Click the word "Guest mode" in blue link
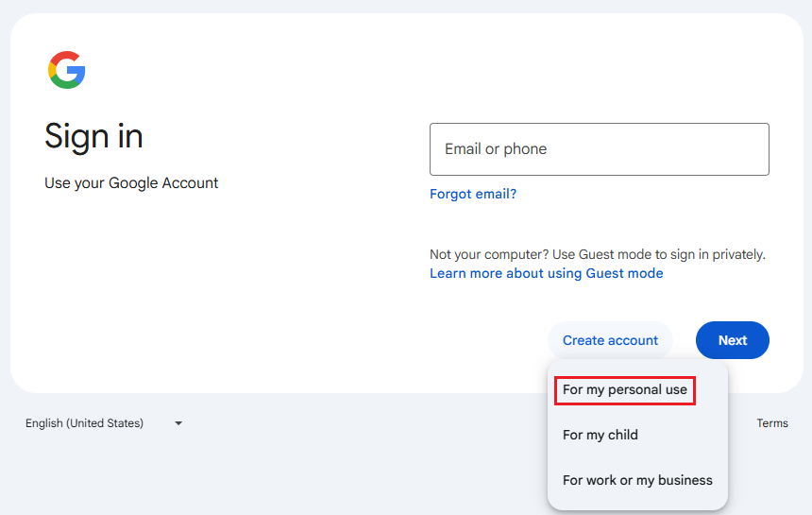This screenshot has height=515, width=812. 624,273
